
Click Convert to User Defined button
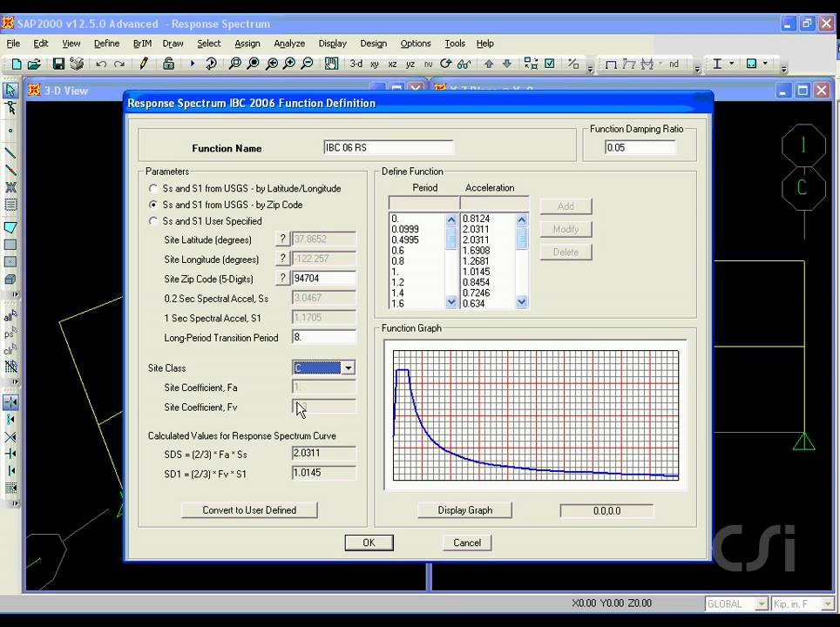pyautogui.click(x=249, y=509)
